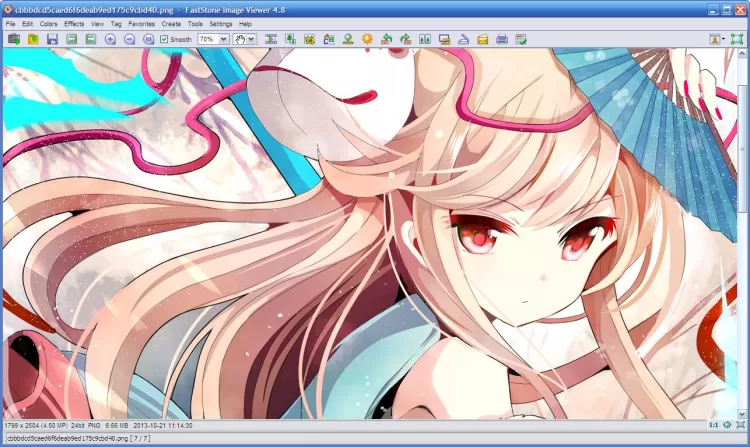This screenshot has height=447, width=750.
Task: Open the resize image tool
Action: [x=290, y=39]
